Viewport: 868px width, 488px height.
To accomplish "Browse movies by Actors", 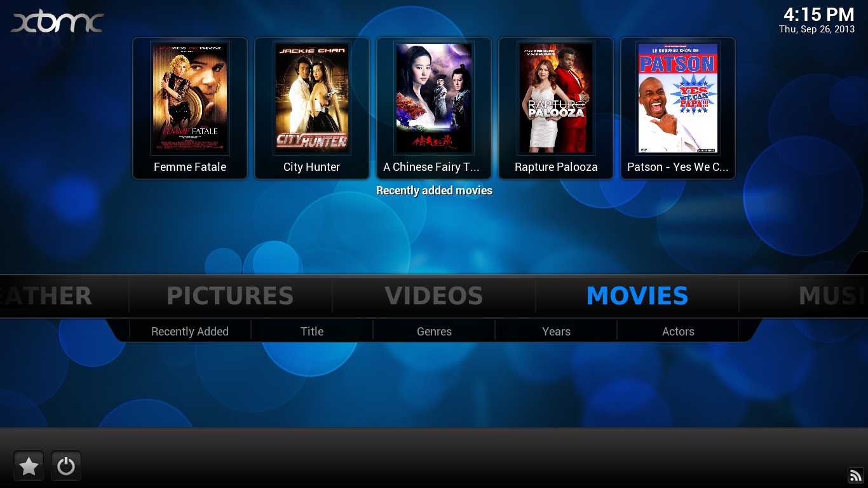I will 678,331.
